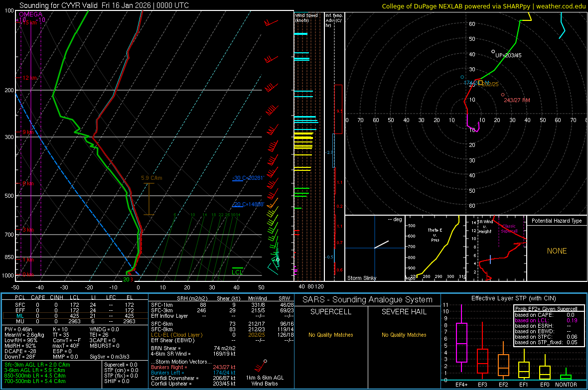
Task: Click the 700-500mb LR = 5.4 C/km line
Action: coord(35,381)
